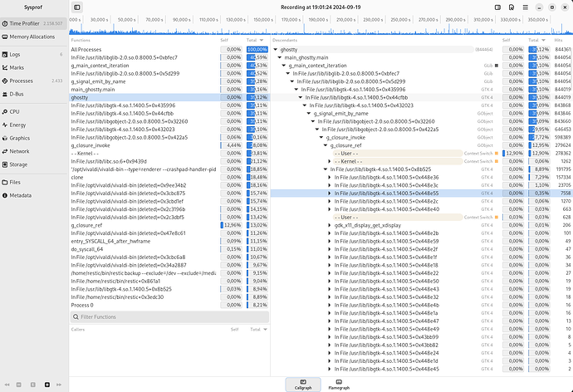Select g_closure_invoke in Functions list
This screenshot has width=573, height=392.
169,145
